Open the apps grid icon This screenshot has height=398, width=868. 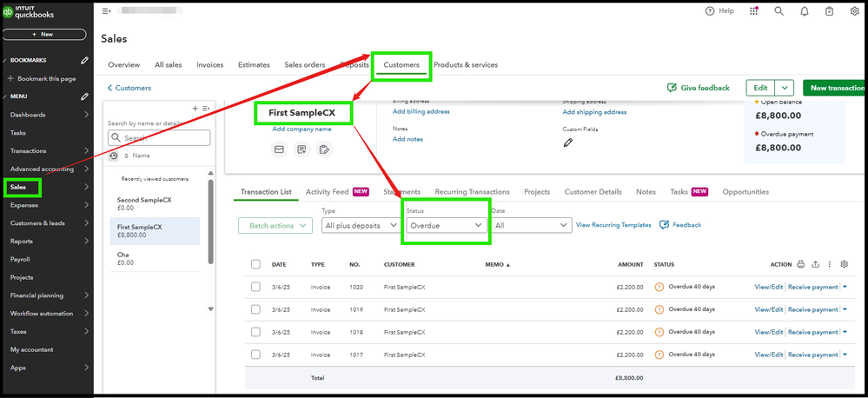(754, 11)
